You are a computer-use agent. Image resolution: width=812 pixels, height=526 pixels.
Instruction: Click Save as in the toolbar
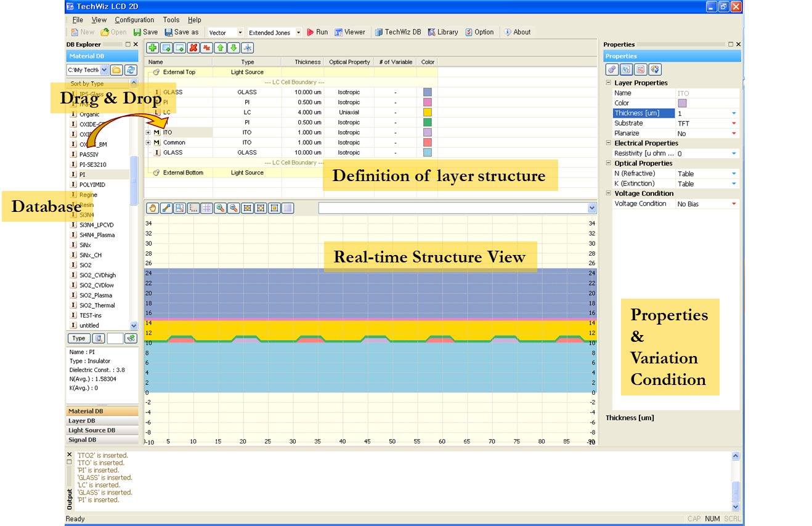pos(182,32)
